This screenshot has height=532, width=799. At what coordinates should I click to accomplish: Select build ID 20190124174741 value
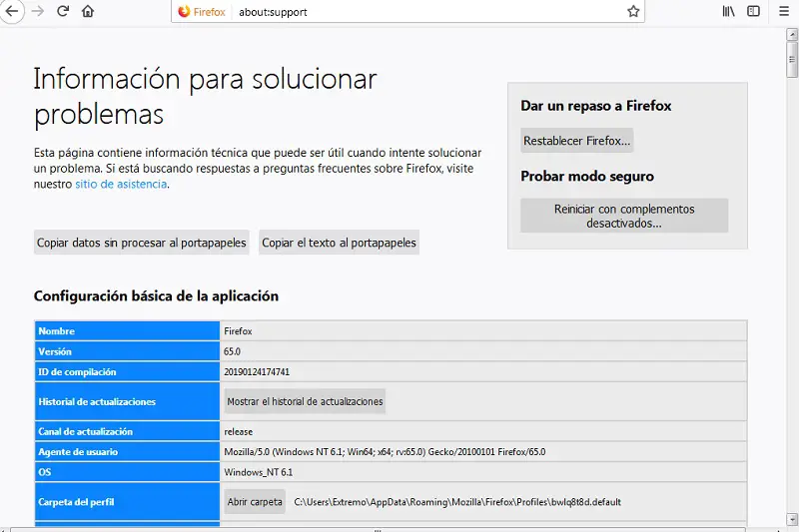[257, 372]
